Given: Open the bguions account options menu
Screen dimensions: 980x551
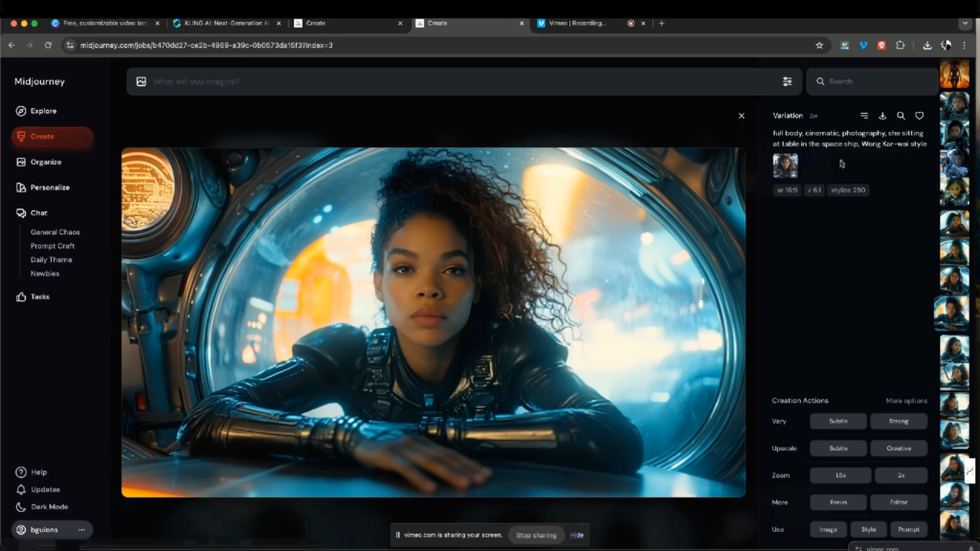Looking at the screenshot, I should 82,529.
